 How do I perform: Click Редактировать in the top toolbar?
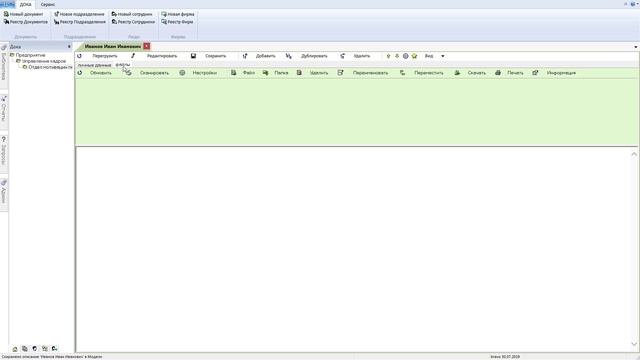(154, 56)
